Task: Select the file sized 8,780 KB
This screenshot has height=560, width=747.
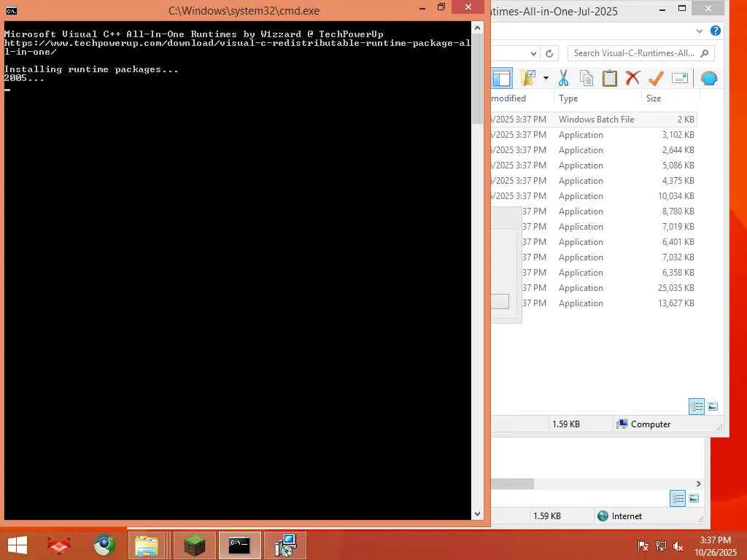Action: (609, 211)
